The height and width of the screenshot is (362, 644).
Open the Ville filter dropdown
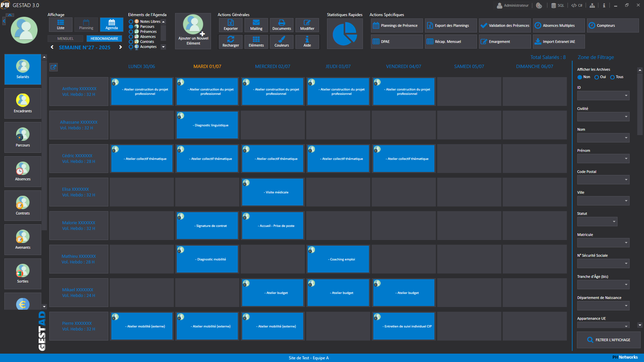[603, 201]
